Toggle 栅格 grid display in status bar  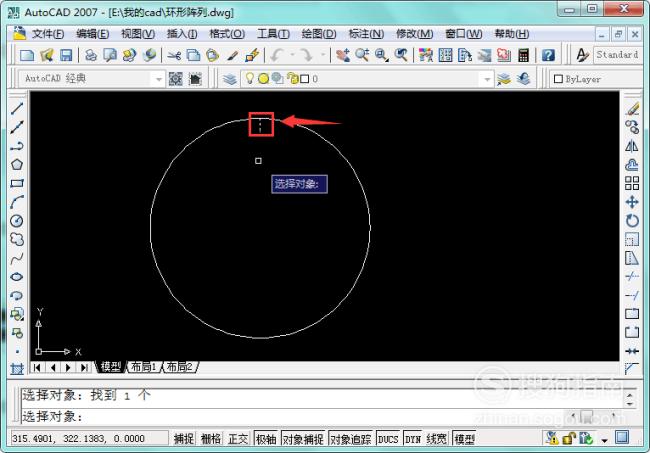click(x=211, y=438)
